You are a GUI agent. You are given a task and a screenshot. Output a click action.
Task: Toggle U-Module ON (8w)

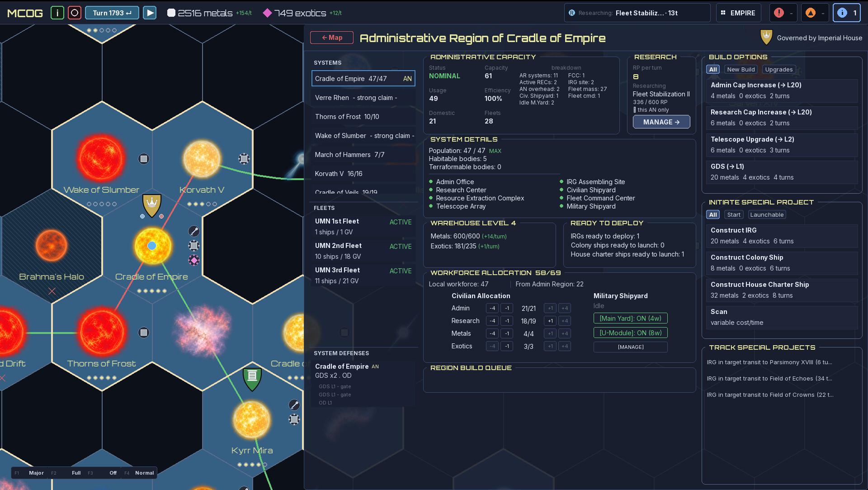631,333
